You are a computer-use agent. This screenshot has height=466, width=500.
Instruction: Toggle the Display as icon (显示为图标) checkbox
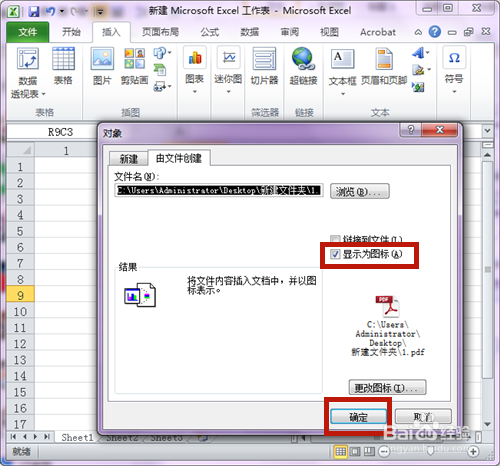click(x=335, y=254)
